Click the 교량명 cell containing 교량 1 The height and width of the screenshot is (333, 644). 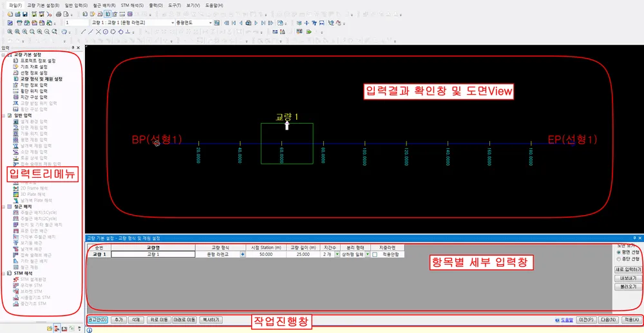(153, 254)
